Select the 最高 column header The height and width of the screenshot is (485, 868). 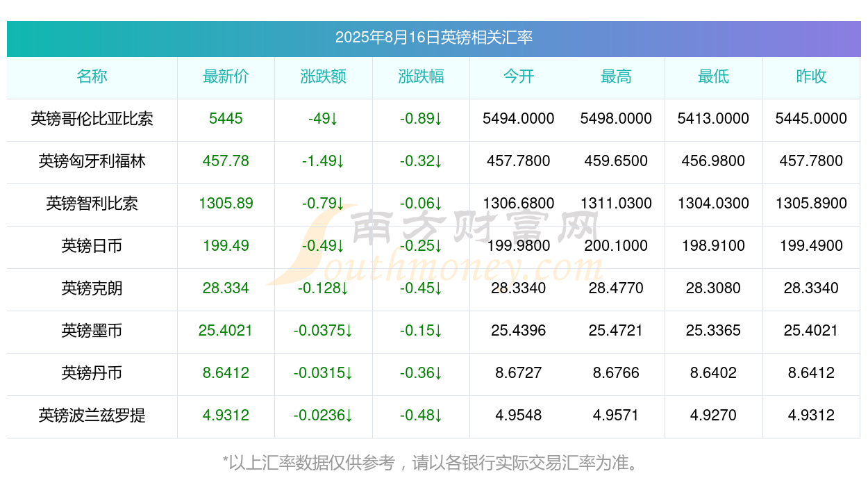(x=616, y=76)
